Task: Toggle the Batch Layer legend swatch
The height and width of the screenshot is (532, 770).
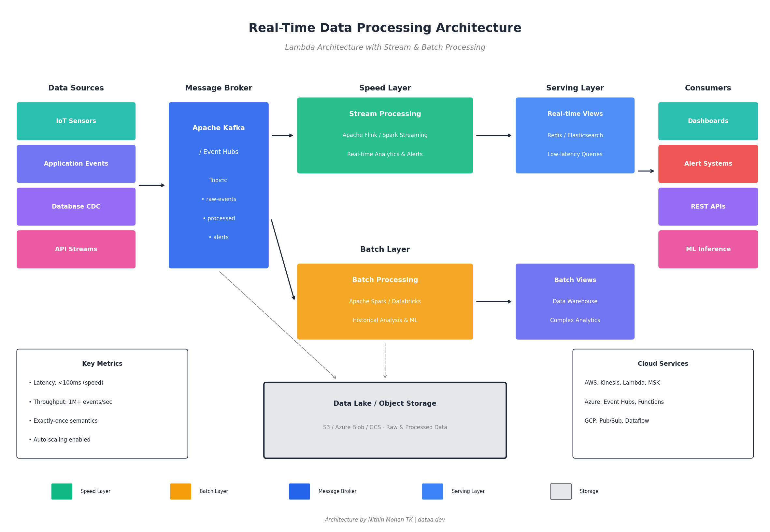Action: [180, 491]
